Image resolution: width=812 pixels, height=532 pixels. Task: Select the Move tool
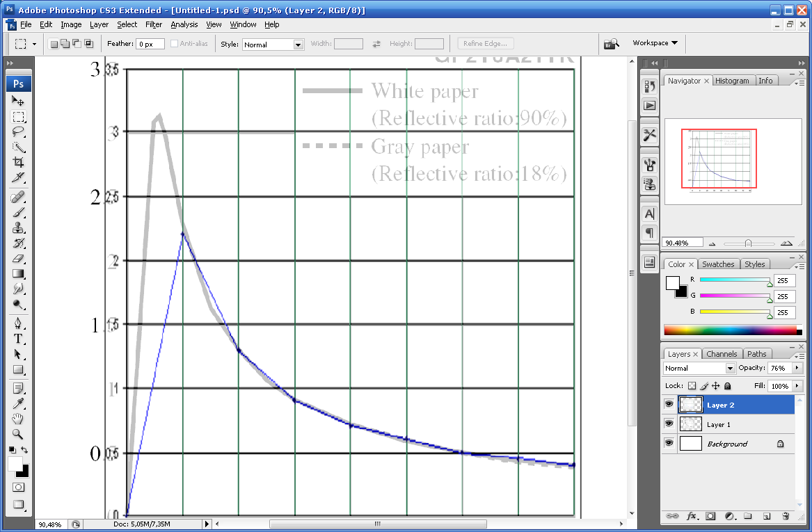point(19,102)
